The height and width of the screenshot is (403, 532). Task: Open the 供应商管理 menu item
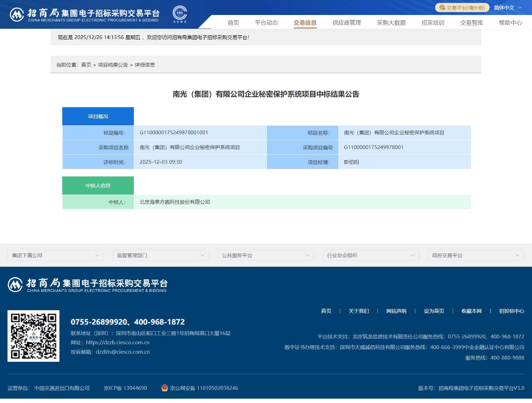click(x=347, y=23)
